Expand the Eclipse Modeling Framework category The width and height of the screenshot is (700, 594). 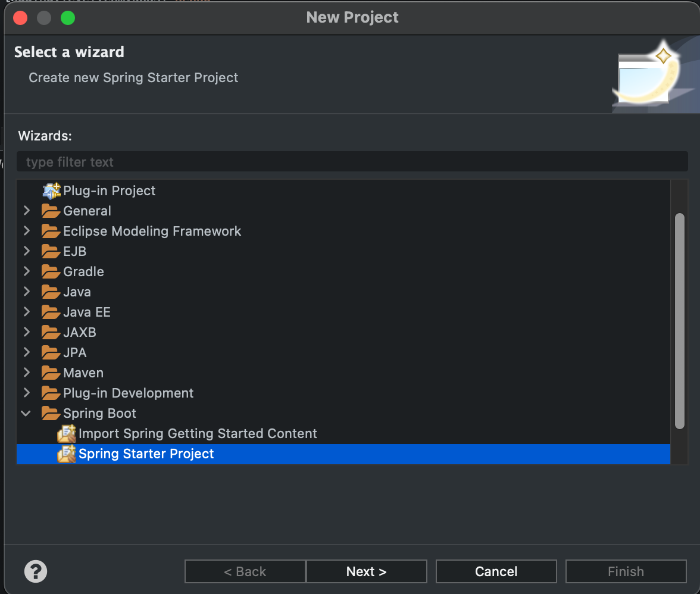pos(26,231)
